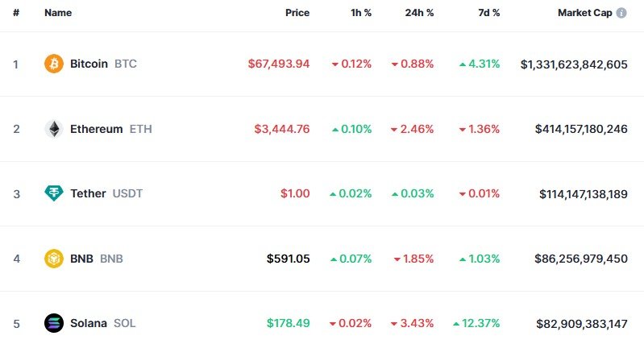This screenshot has width=644, height=340.
Task: Click the Tether logo icon
Action: point(54,193)
